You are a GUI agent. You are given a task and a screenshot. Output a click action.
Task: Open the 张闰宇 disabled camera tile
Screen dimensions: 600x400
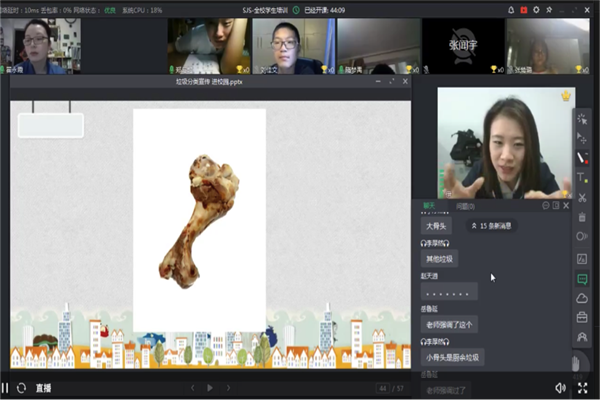pyautogui.click(x=463, y=46)
